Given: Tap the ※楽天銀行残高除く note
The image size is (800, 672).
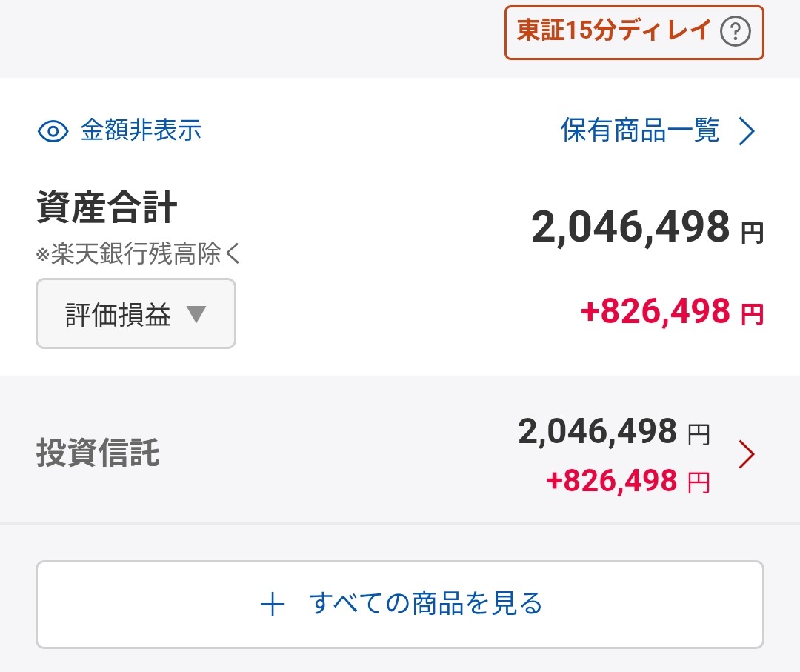Looking at the screenshot, I should tap(139, 254).
